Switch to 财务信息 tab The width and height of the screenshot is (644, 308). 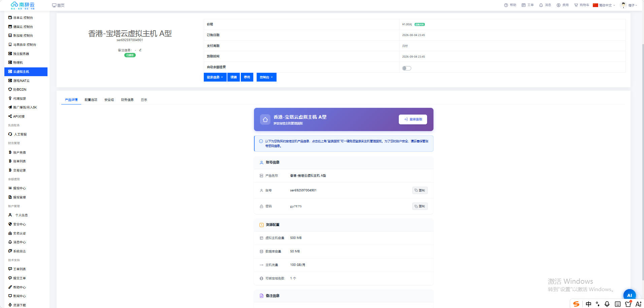point(127,100)
